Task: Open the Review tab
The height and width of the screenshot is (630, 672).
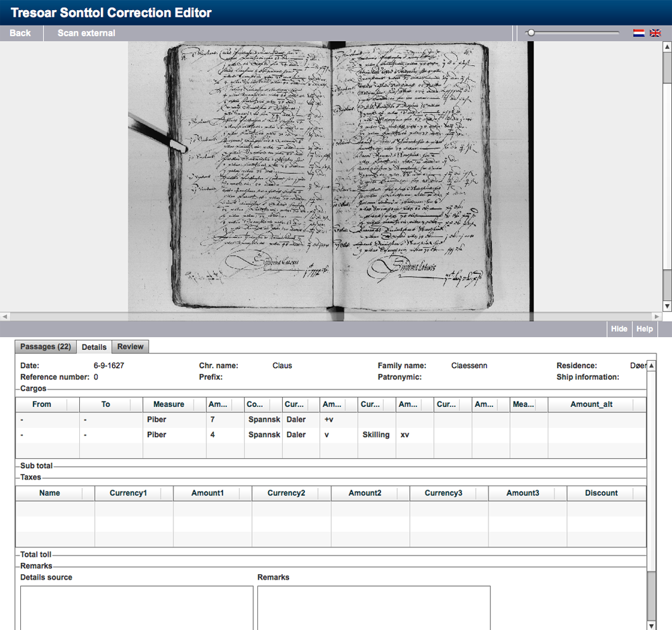Action: click(x=130, y=347)
